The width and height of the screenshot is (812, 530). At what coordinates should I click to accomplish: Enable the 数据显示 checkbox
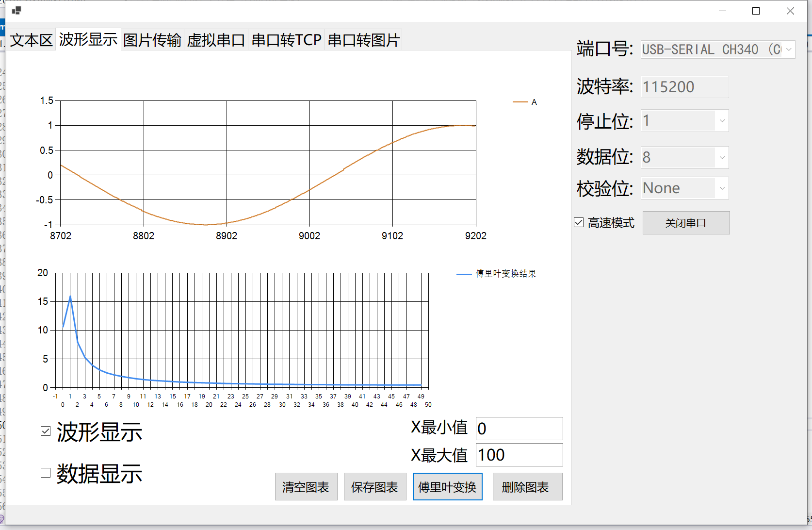pos(46,473)
